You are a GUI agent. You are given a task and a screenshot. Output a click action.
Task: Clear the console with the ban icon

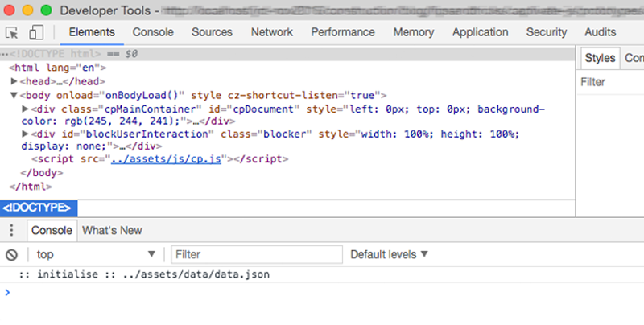click(11, 255)
